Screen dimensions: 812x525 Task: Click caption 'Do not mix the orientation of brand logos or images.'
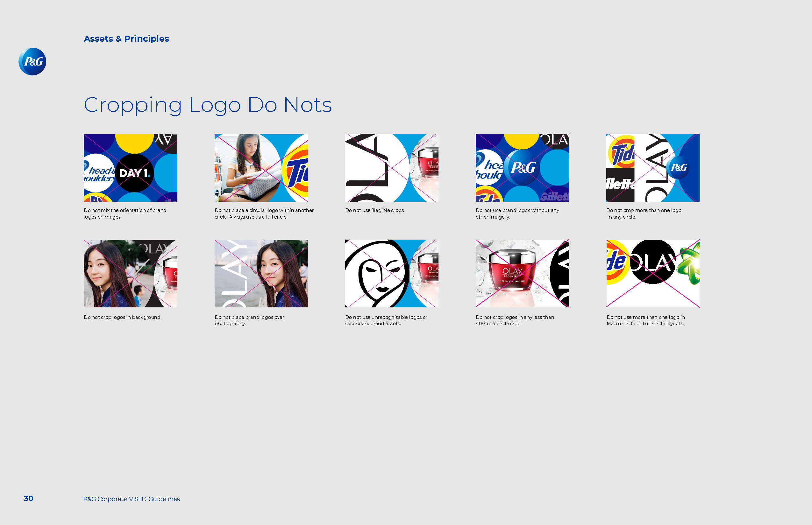125,213
